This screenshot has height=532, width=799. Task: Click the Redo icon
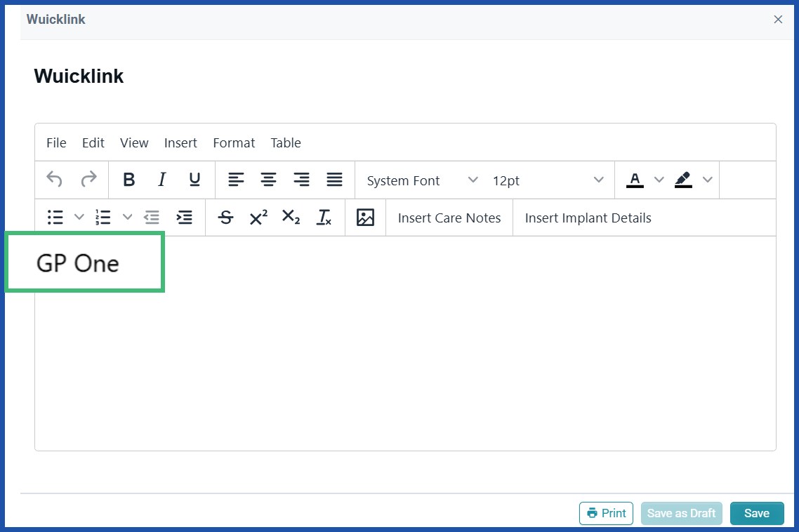tap(89, 180)
